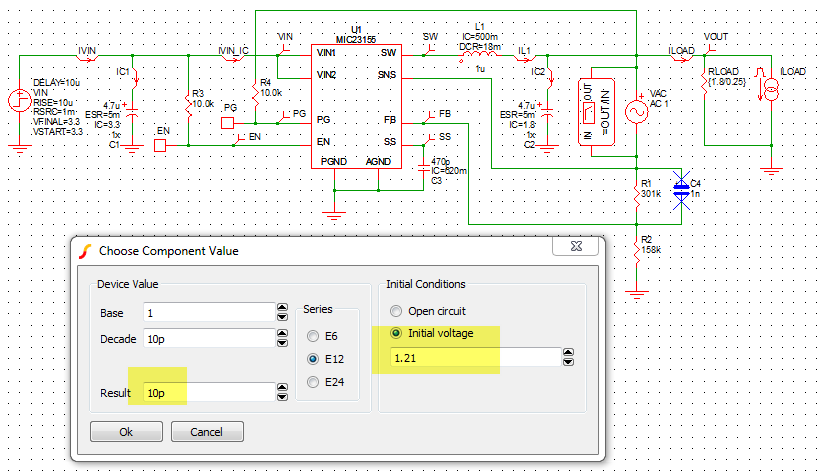
Task: Increase the initial voltage with up arrow
Action: (568, 353)
